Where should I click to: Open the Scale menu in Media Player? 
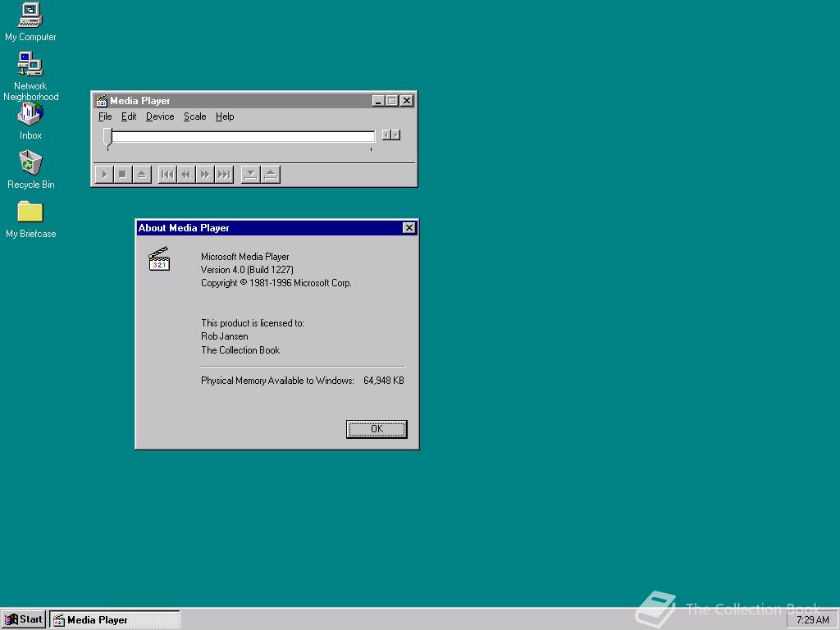point(194,116)
